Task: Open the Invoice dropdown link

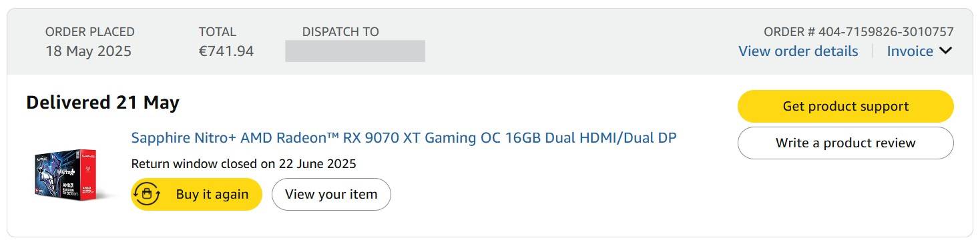Action: pyautogui.click(x=910, y=51)
